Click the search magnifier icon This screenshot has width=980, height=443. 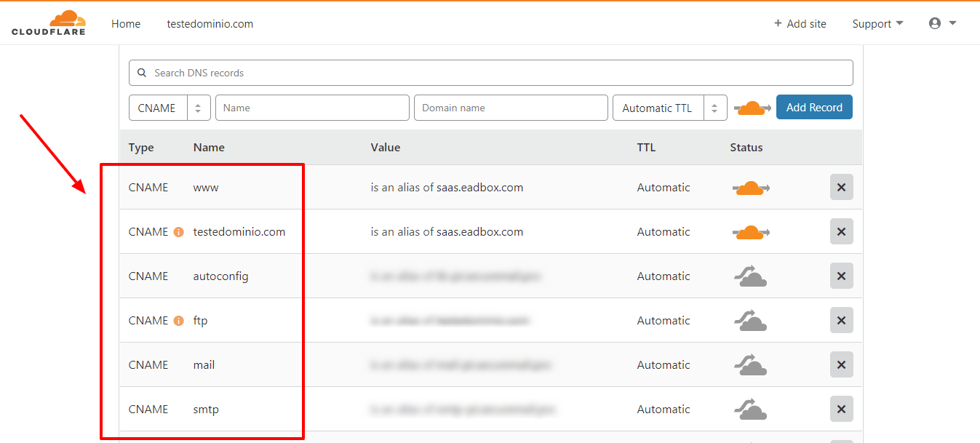pyautogui.click(x=142, y=73)
